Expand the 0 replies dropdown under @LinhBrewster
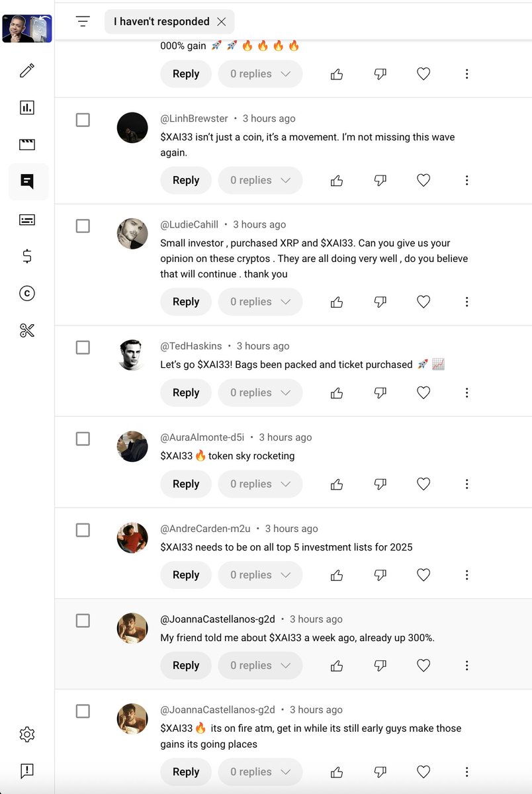The width and height of the screenshot is (532, 794). 260,180
